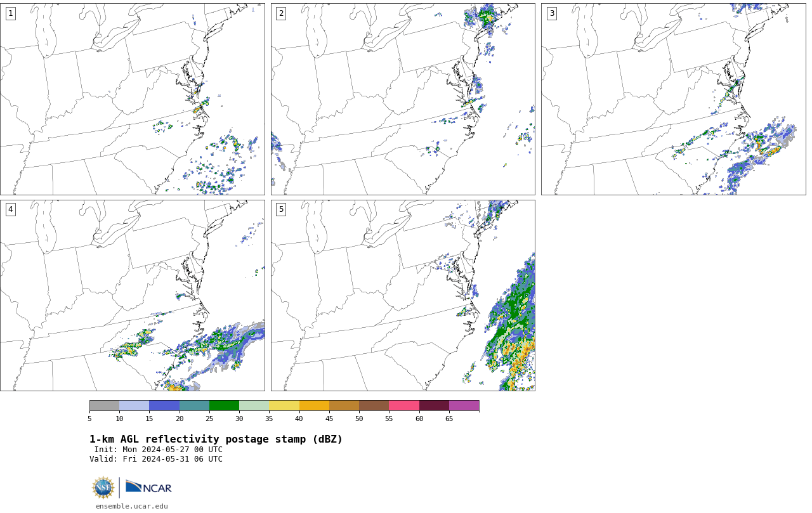Click the panel number 2 label
The width and height of the screenshot is (812, 513).
point(281,13)
